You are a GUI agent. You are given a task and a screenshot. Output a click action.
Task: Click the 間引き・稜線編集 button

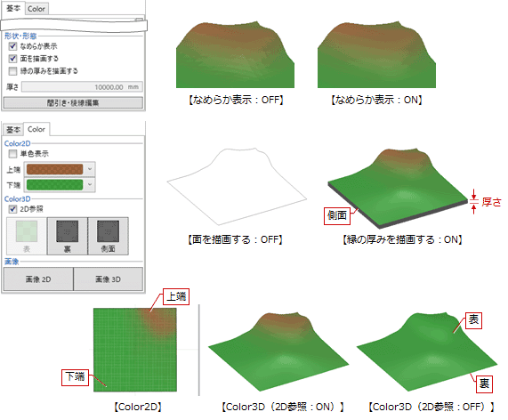click(73, 102)
